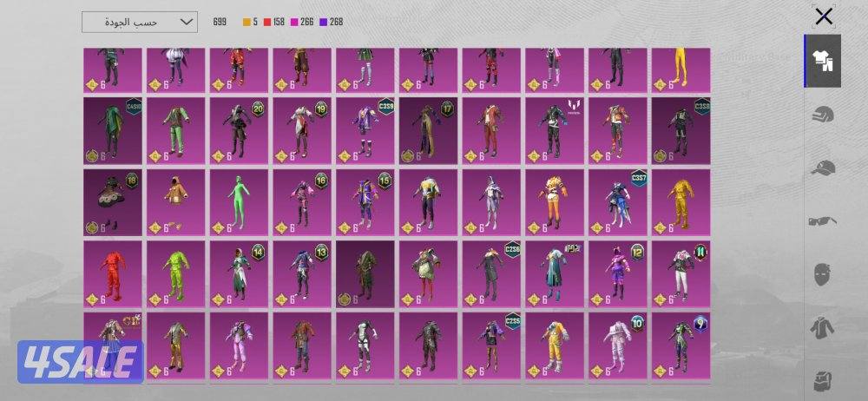Screen dimensions: 868x401
Task: Select the all-red suit outfit
Action: pos(113,273)
